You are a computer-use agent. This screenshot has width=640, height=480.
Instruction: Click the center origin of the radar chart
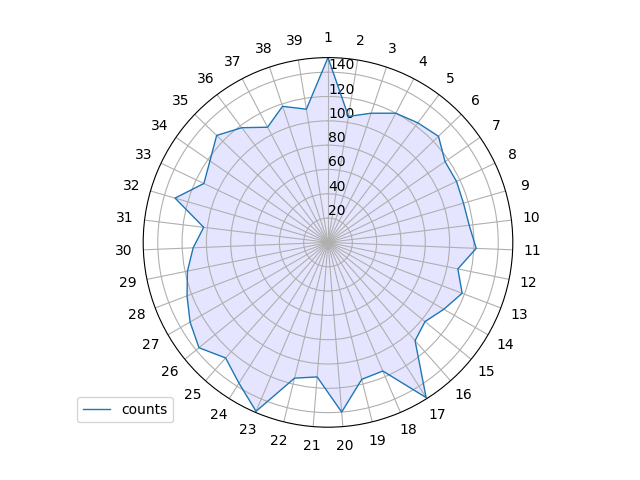[328, 243]
